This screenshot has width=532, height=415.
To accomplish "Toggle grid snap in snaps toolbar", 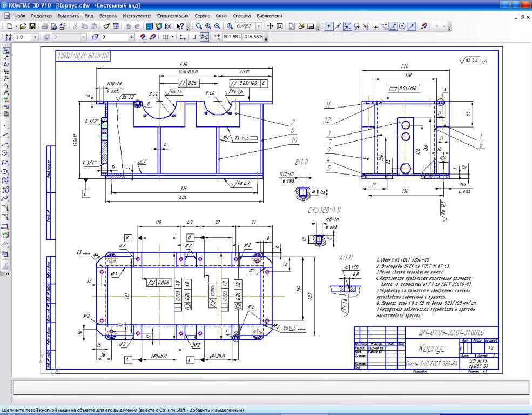I will [x=375, y=26].
